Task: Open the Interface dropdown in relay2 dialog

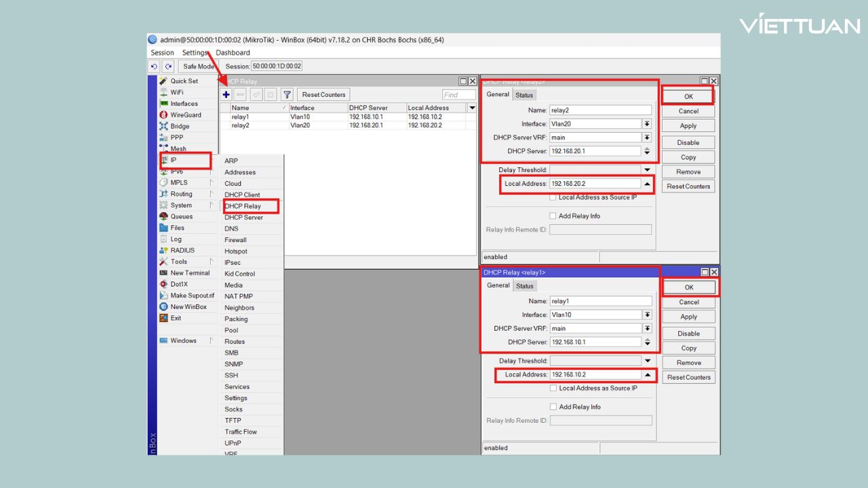Action: pyautogui.click(x=647, y=124)
